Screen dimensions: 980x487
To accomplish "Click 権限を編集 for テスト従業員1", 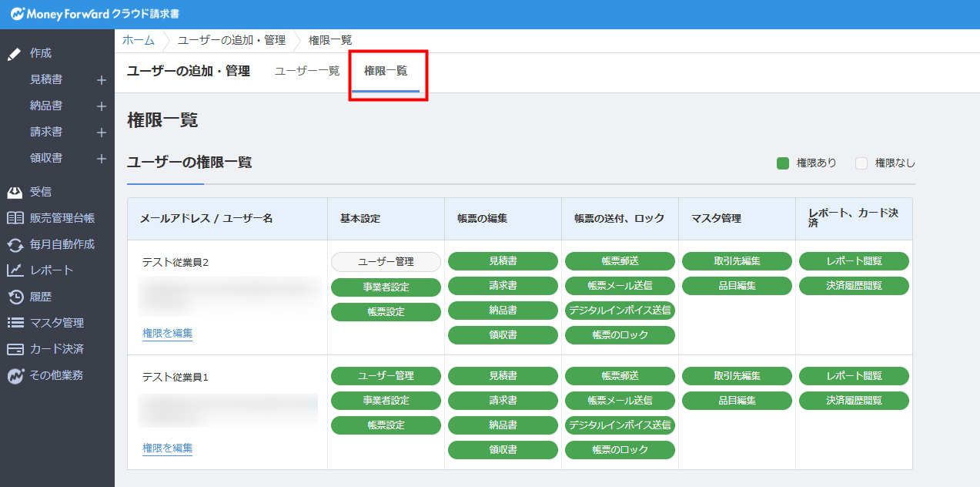I will pos(167,448).
